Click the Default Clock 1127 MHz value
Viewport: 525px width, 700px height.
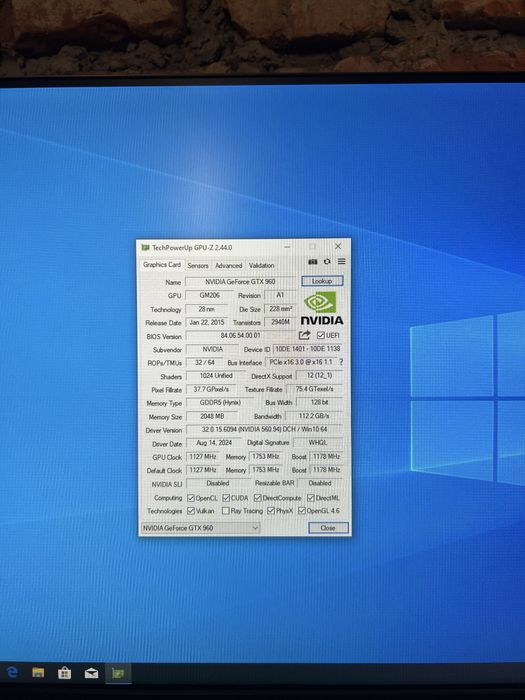203,470
